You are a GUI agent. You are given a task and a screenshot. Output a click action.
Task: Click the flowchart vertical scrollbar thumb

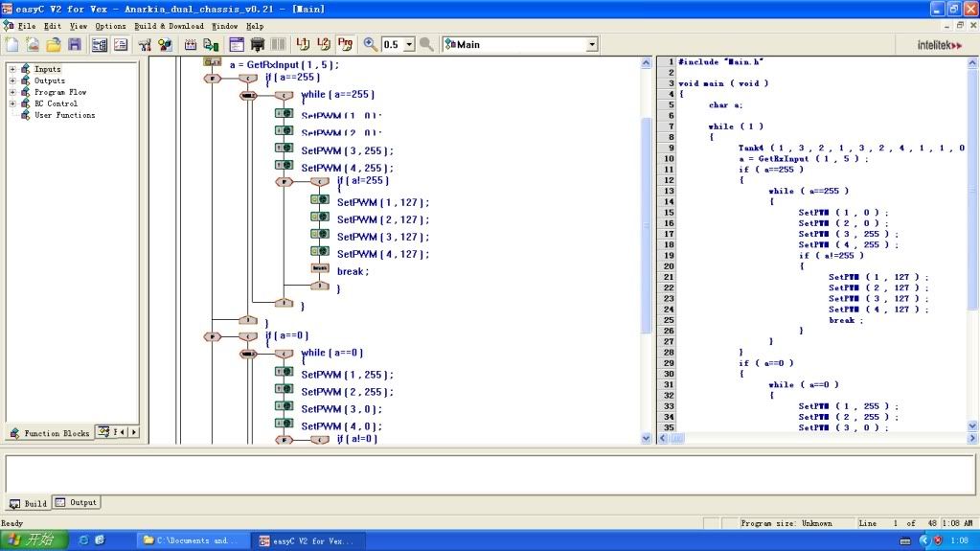[646, 226]
